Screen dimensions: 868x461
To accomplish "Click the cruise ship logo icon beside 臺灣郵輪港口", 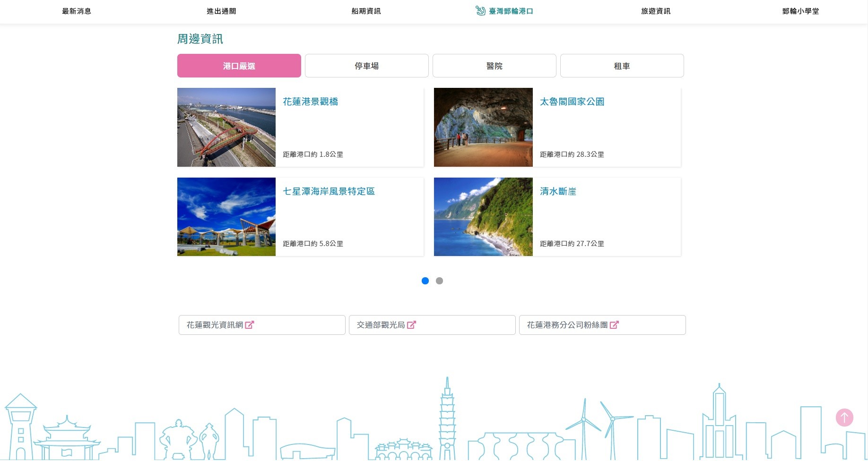I will click(x=481, y=11).
